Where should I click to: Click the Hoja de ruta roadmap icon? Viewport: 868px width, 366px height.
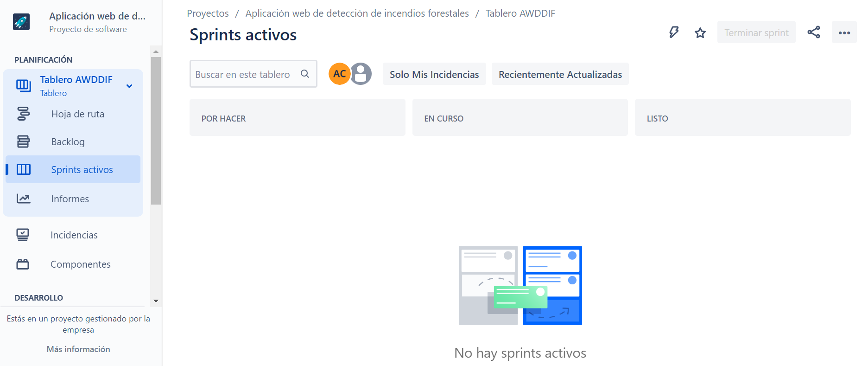point(23,114)
